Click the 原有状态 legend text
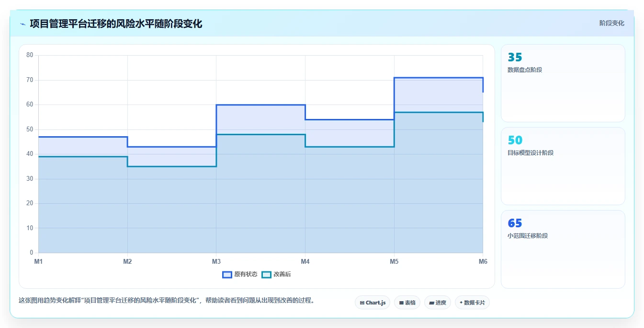The image size is (644, 328). tap(246, 274)
